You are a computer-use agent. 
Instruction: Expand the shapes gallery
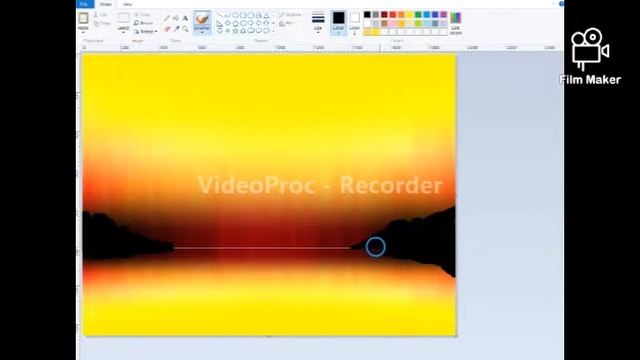coord(273,31)
